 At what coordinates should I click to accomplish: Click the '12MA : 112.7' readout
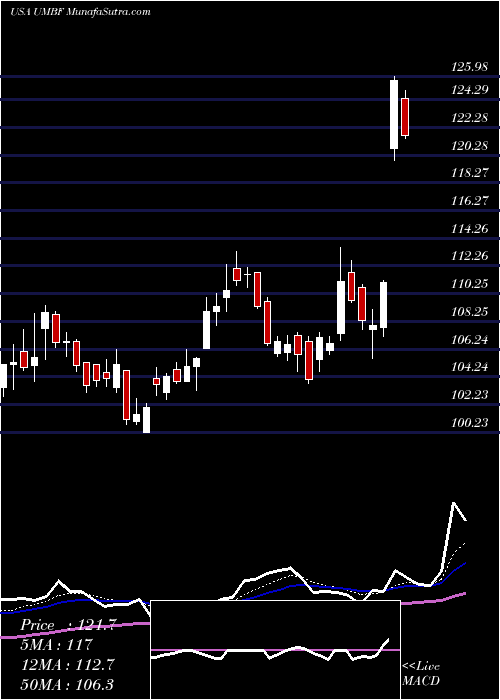[67, 665]
